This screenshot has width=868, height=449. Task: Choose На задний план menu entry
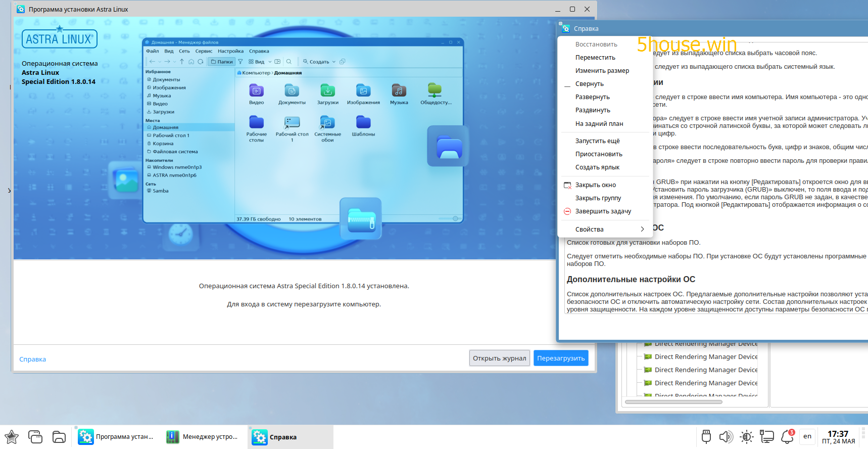(x=599, y=124)
